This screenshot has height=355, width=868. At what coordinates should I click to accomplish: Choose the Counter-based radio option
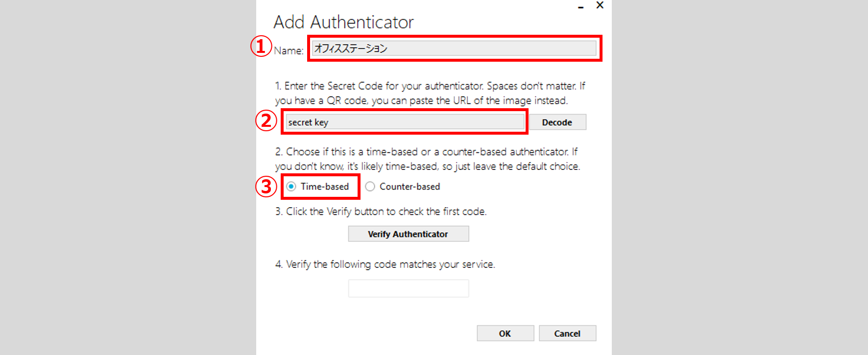pos(370,187)
